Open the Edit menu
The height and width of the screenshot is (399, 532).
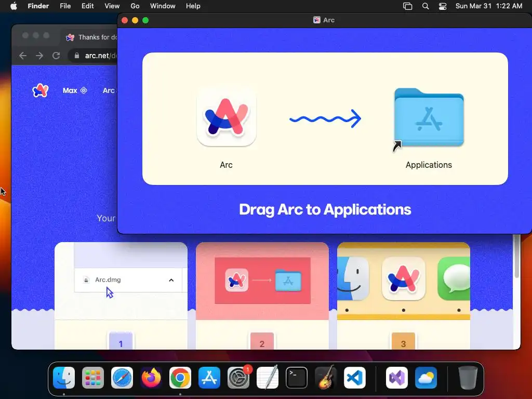tap(87, 6)
